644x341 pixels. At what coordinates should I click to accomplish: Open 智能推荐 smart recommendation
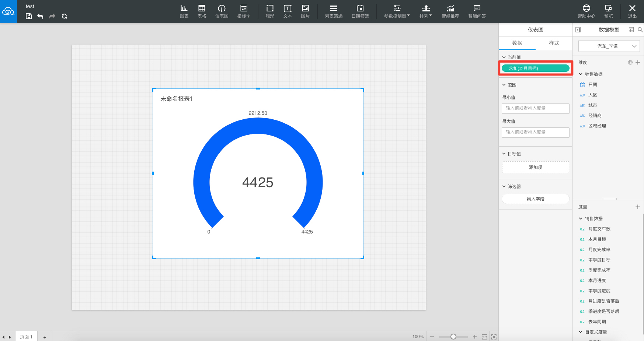(450, 11)
